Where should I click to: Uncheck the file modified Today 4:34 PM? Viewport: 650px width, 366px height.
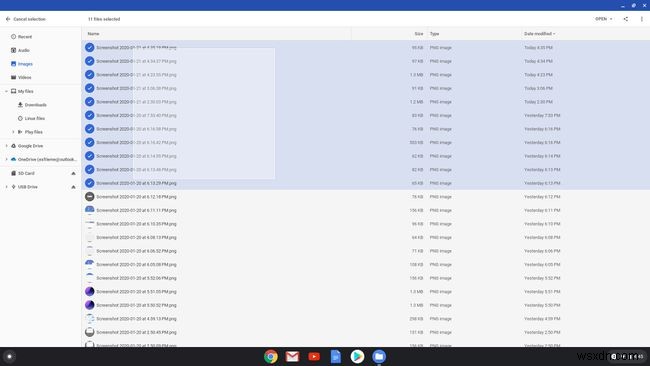coord(90,61)
